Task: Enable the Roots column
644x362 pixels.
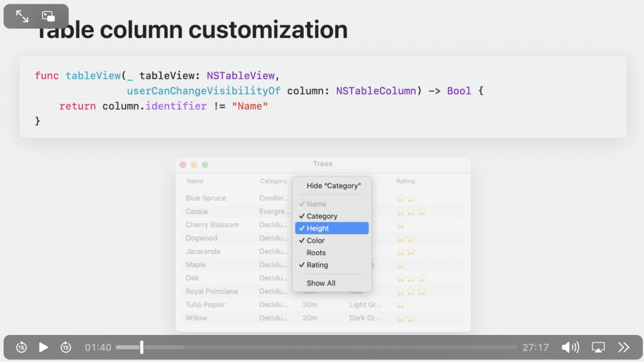Action: tap(316, 252)
